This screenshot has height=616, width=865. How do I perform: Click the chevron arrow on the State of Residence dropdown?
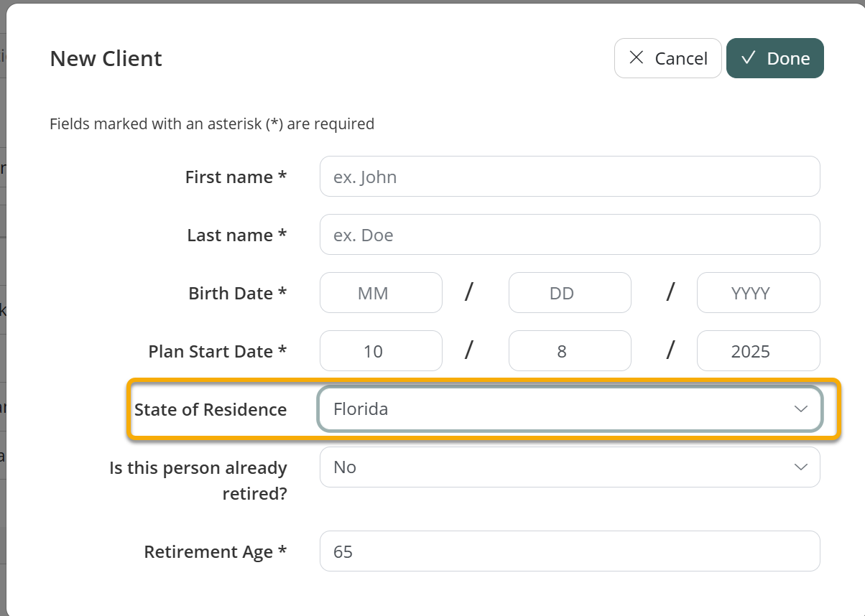click(x=800, y=409)
